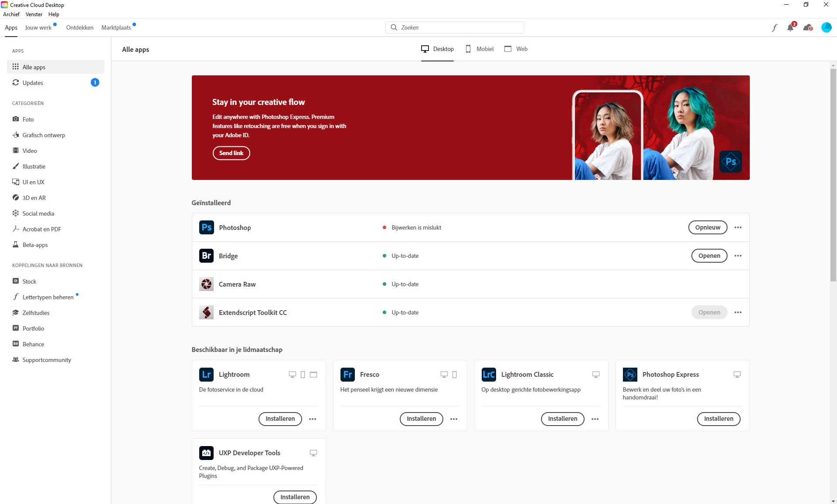This screenshot has height=504, width=837.
Task: Click the Fresco app icon
Action: (347, 375)
